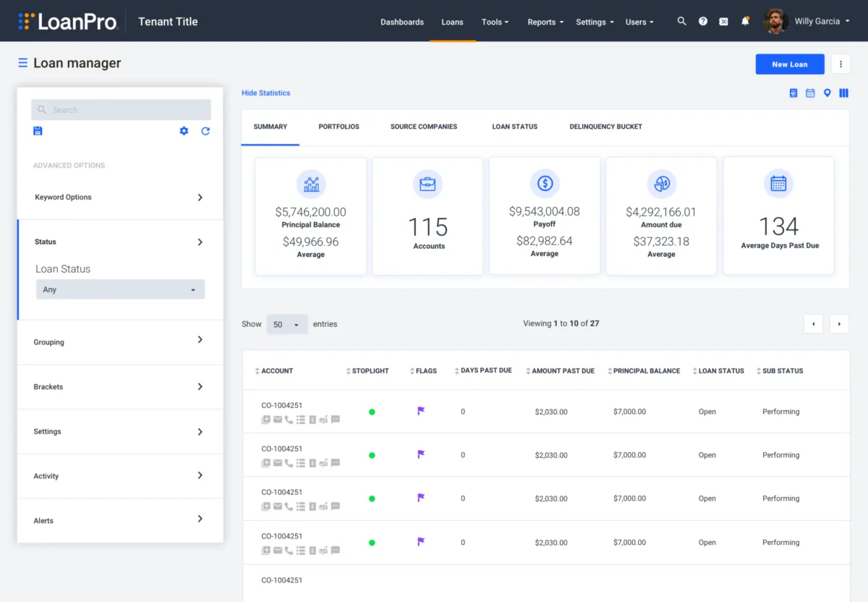Screen dimensions: 868x602
Task: Open the help question mark icon
Action: coord(703,22)
